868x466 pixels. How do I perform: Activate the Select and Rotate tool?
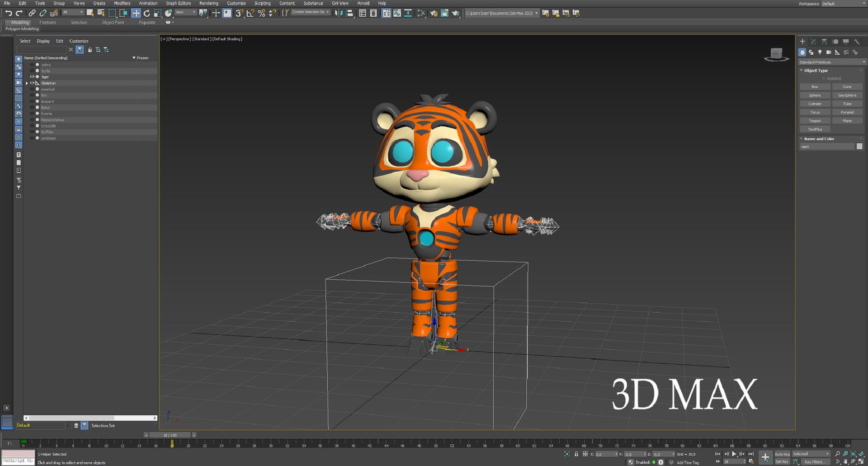click(x=147, y=13)
